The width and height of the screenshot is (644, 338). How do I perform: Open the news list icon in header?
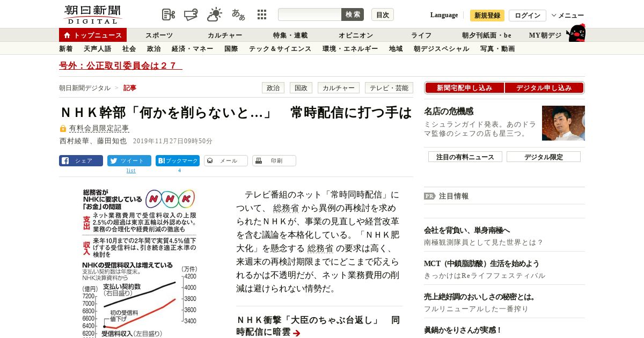[169, 14]
